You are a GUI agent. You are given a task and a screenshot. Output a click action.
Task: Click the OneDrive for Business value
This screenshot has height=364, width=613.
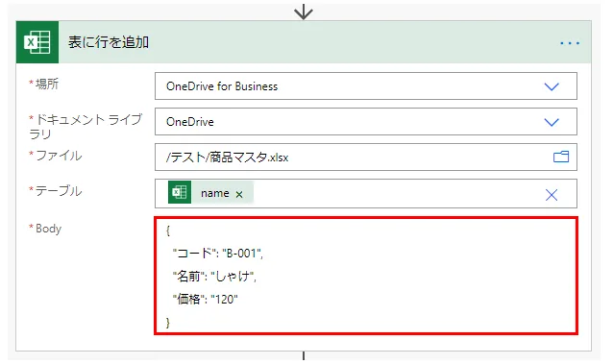[x=222, y=86]
